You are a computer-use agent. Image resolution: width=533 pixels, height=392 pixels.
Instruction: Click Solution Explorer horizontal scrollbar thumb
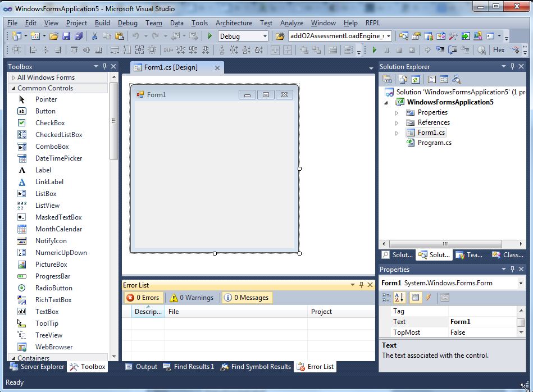tap(445, 244)
